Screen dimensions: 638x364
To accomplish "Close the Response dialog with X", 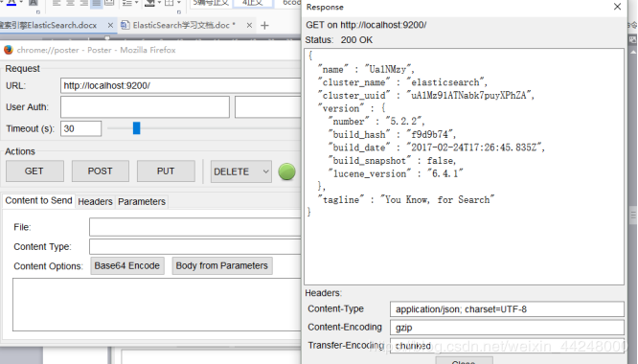I will click(617, 7).
